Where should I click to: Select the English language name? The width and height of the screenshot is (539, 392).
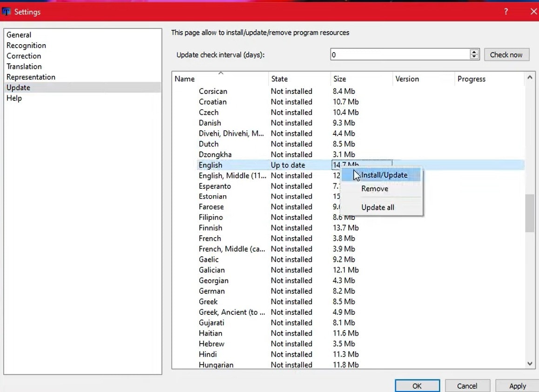click(x=210, y=165)
